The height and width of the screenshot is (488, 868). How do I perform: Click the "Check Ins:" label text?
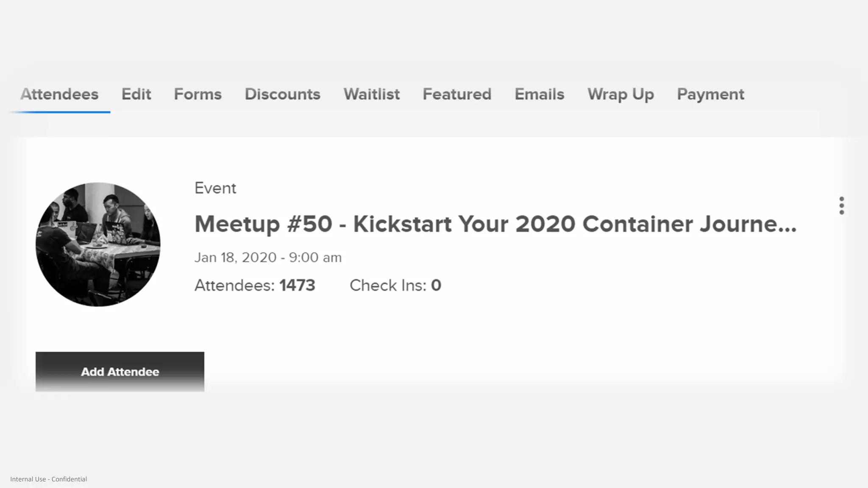[x=388, y=286]
